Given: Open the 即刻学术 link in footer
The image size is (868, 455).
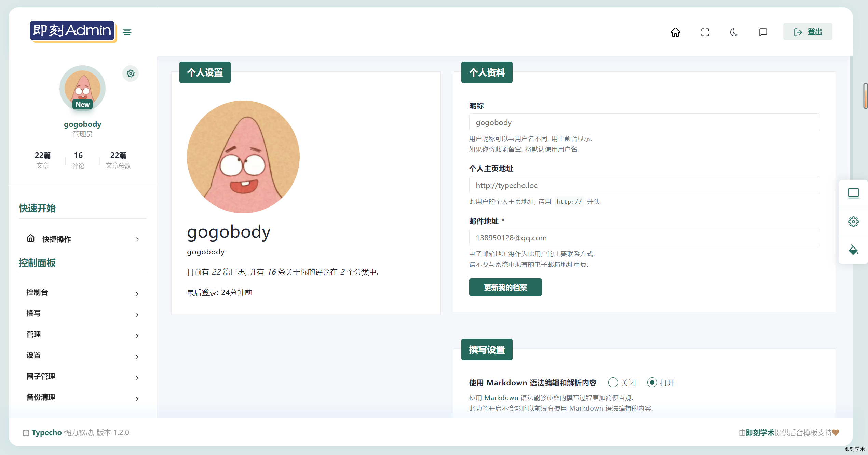Looking at the screenshot, I should pos(760,433).
